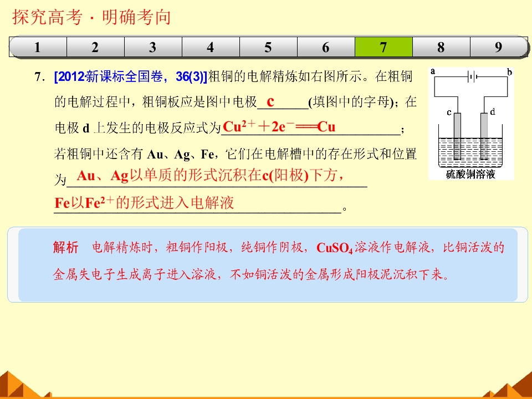Image resolution: width=532 pixels, height=399 pixels.
Task: Click electrode d in the diagram
Action: pos(484,136)
